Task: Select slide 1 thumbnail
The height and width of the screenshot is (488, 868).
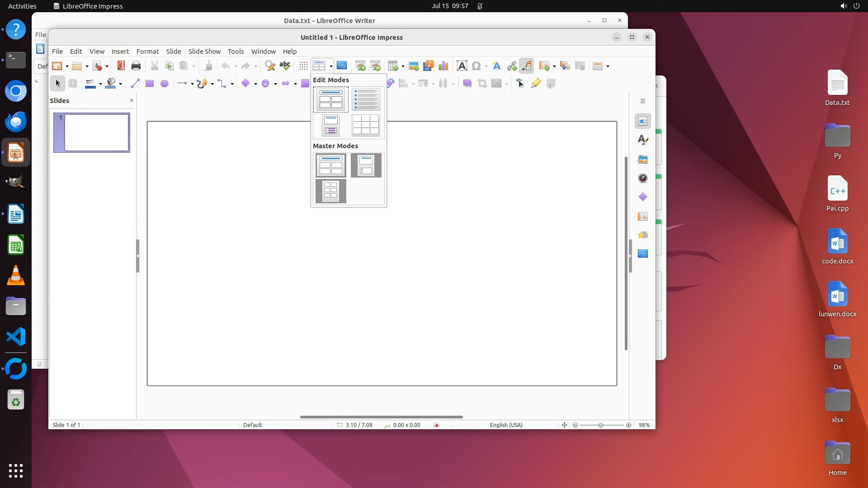Action: (96, 132)
